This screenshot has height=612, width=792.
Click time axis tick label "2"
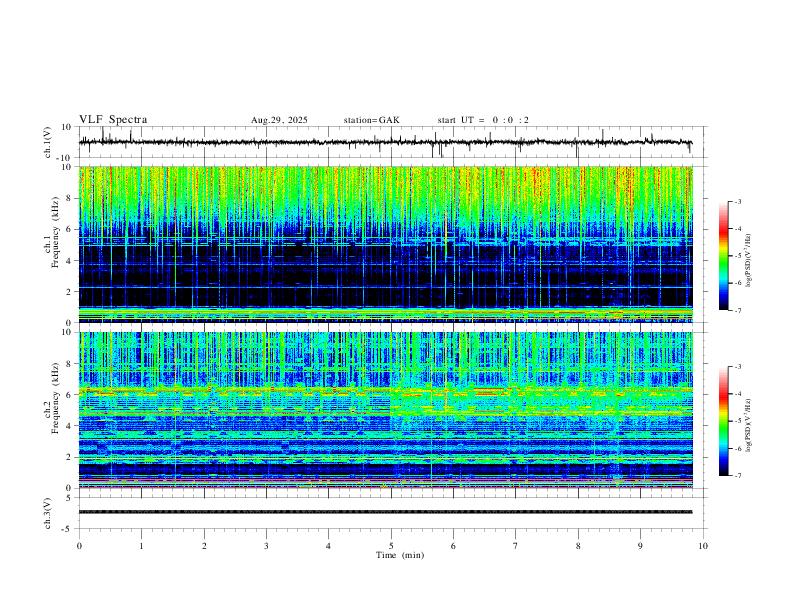tap(204, 546)
